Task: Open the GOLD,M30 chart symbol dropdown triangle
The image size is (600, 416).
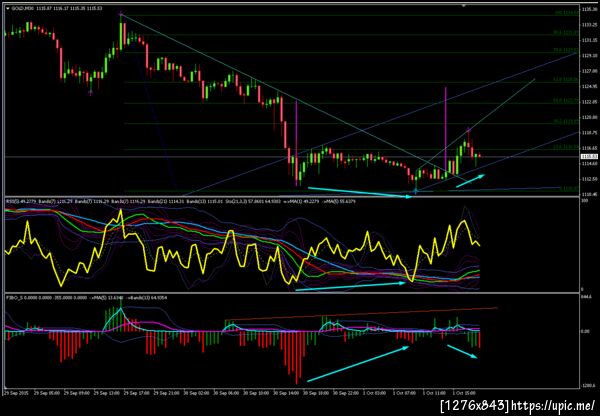Action: click(8, 8)
